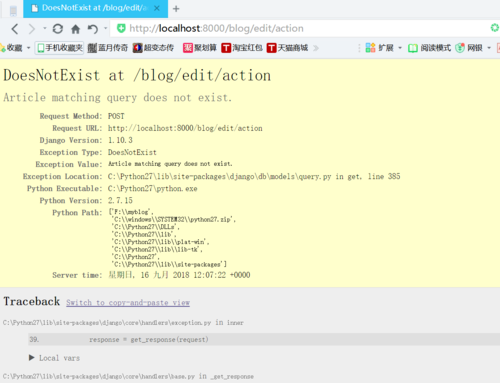Viewport: 500px width, 383px height.
Task: Enable 阅读模式 reading mode
Action: 429,48
